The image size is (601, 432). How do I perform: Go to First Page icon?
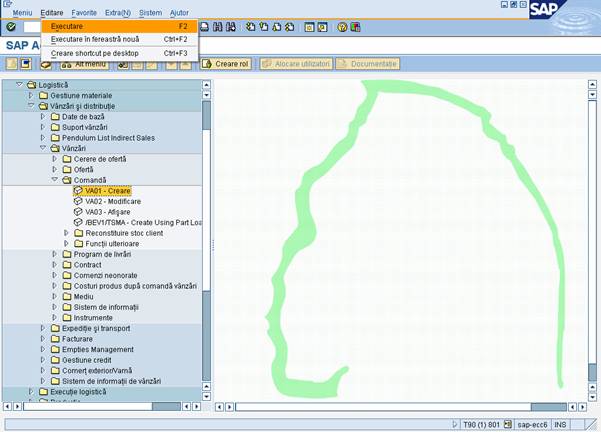(x=251, y=27)
